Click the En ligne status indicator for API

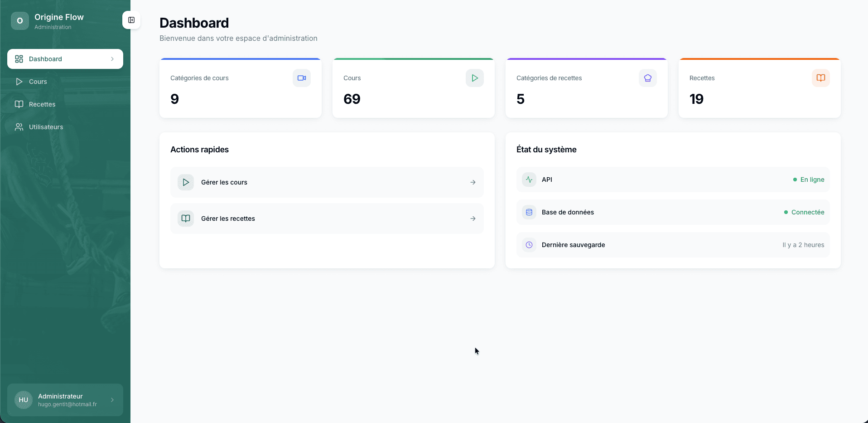coord(809,180)
